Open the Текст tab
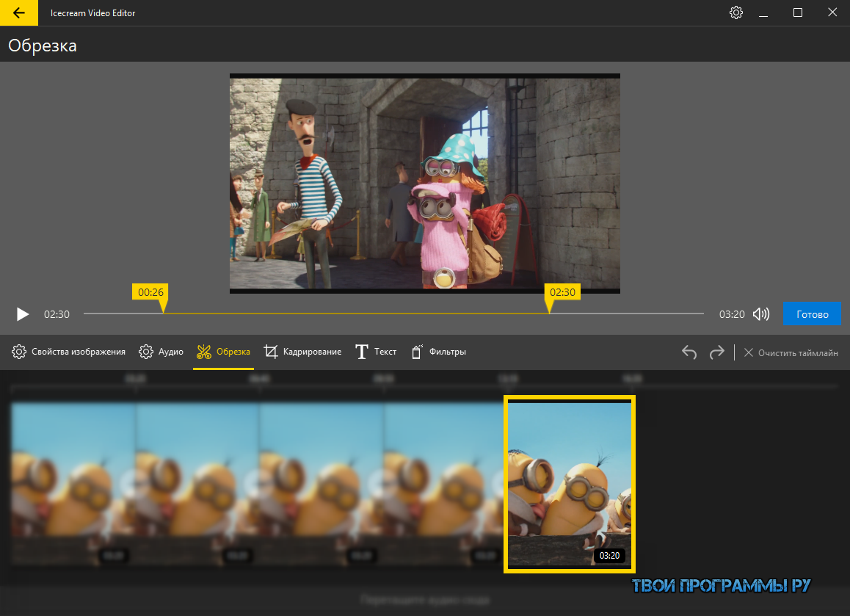 [x=376, y=352]
